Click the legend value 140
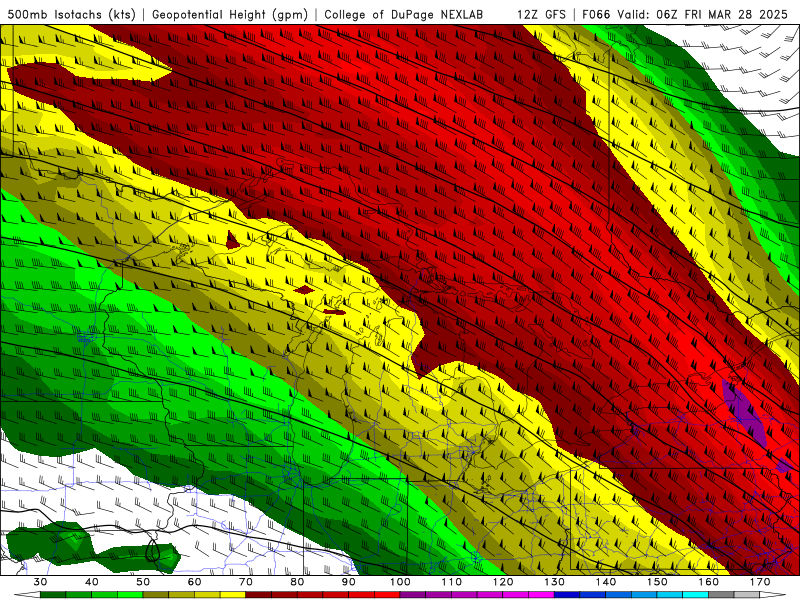The width and height of the screenshot is (800, 600). click(606, 582)
